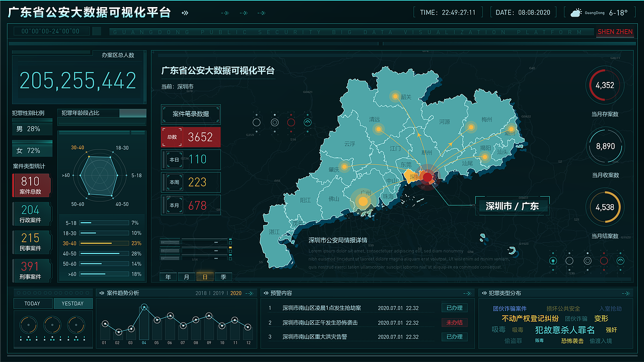Switch to the YESTDAY tab
Screen dimensions: 644x362
pos(73,303)
